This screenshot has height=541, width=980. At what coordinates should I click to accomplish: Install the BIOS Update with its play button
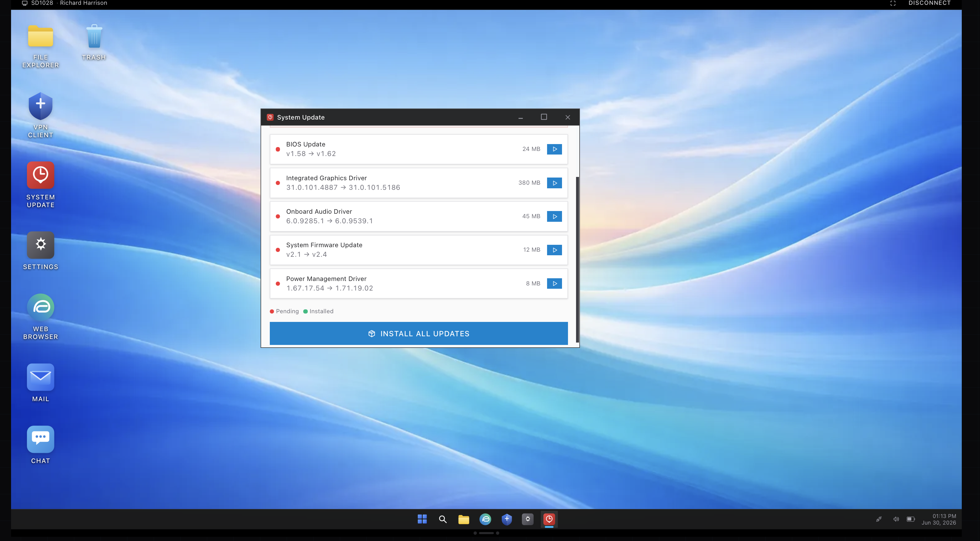pyautogui.click(x=554, y=149)
